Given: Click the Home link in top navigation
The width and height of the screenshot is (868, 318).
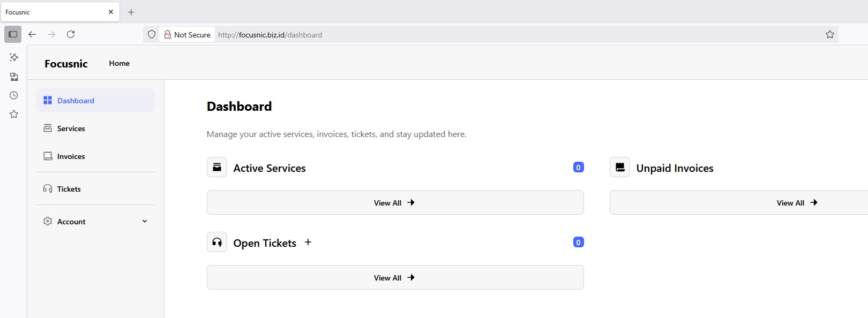Looking at the screenshot, I should pos(119,63).
